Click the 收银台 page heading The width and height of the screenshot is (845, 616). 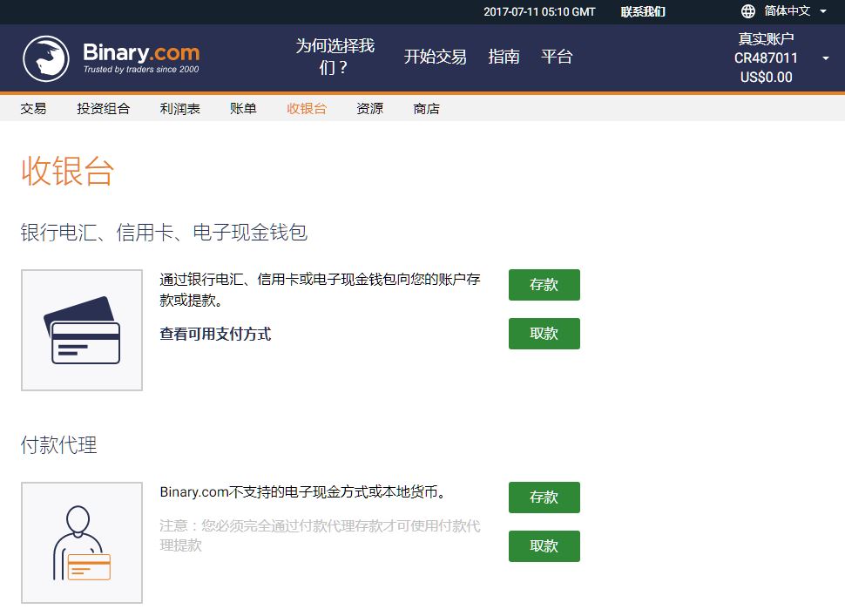[x=67, y=172]
